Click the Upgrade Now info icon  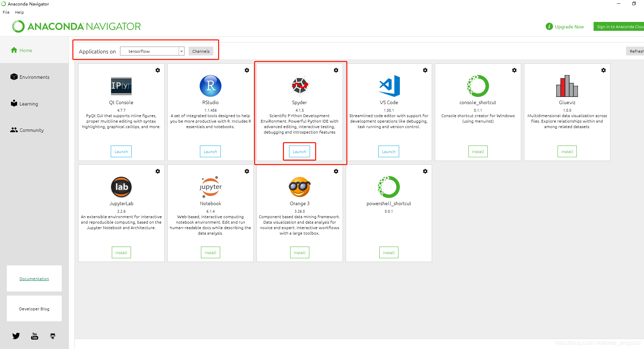pos(549,26)
